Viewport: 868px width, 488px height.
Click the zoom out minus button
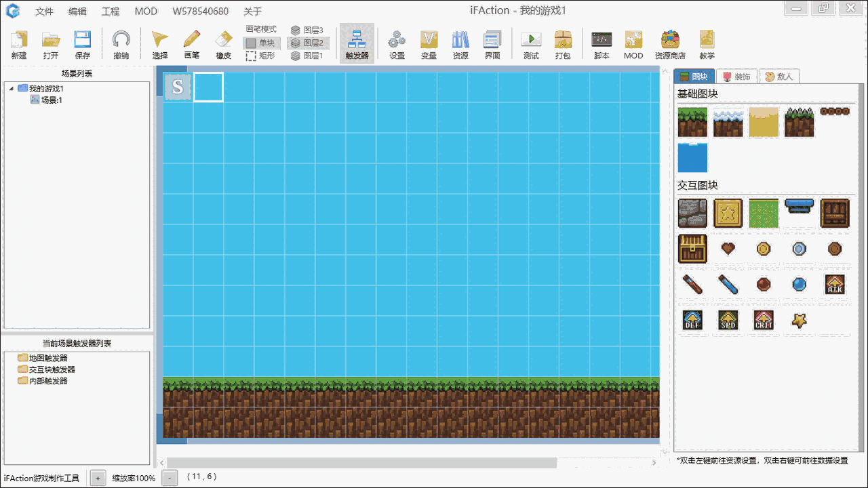(170, 478)
